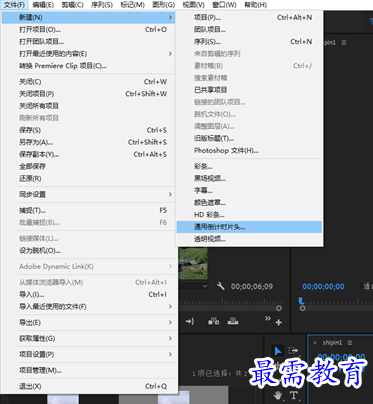
Task: Expand the 同步设置 submenu
Action: [170, 194]
